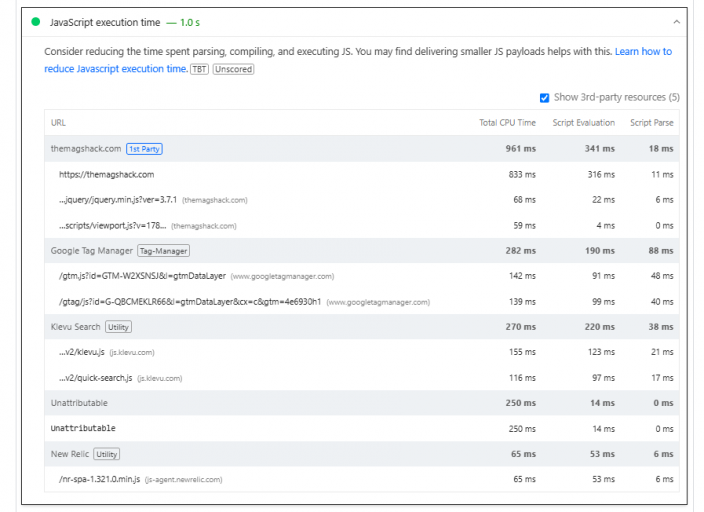Open scripts/viewport.js resource link

[x=113, y=225]
